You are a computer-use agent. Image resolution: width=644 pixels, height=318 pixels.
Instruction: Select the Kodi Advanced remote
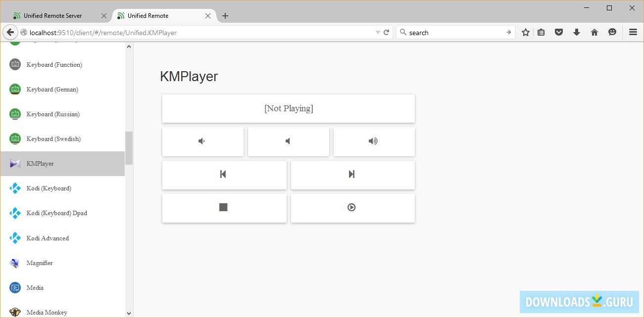[47, 238]
